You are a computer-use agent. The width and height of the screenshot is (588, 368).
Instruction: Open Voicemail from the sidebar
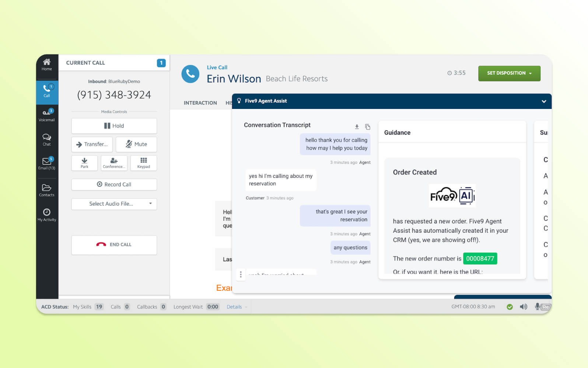[x=47, y=116]
